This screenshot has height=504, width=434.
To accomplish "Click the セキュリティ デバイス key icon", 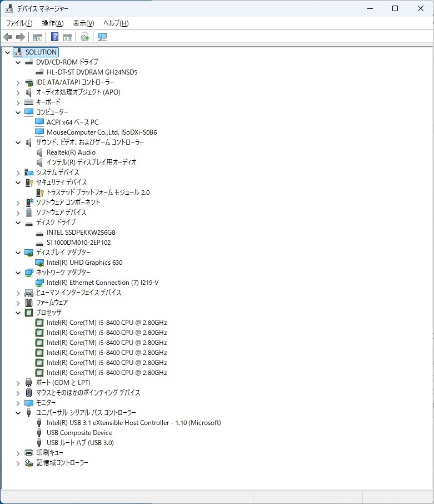I will [29, 182].
